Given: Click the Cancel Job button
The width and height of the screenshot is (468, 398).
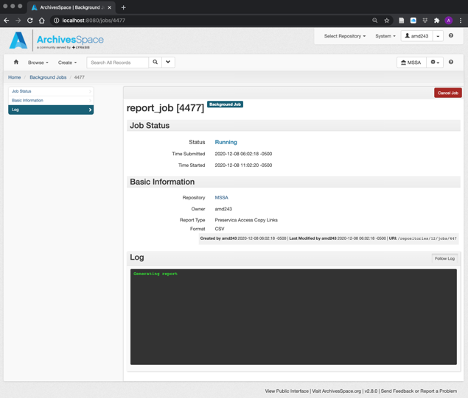Looking at the screenshot, I should coord(448,93).
